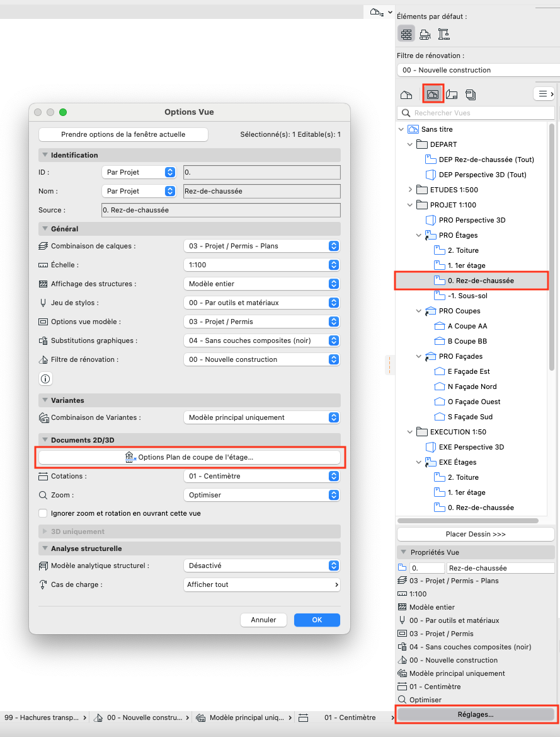
Task: Open the Nom Par Projet dropdown
Action: pos(139,191)
